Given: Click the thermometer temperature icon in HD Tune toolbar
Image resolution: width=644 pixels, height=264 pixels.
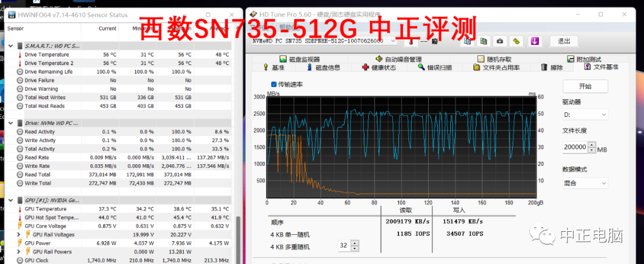Looking at the screenshot, I should (x=410, y=41).
